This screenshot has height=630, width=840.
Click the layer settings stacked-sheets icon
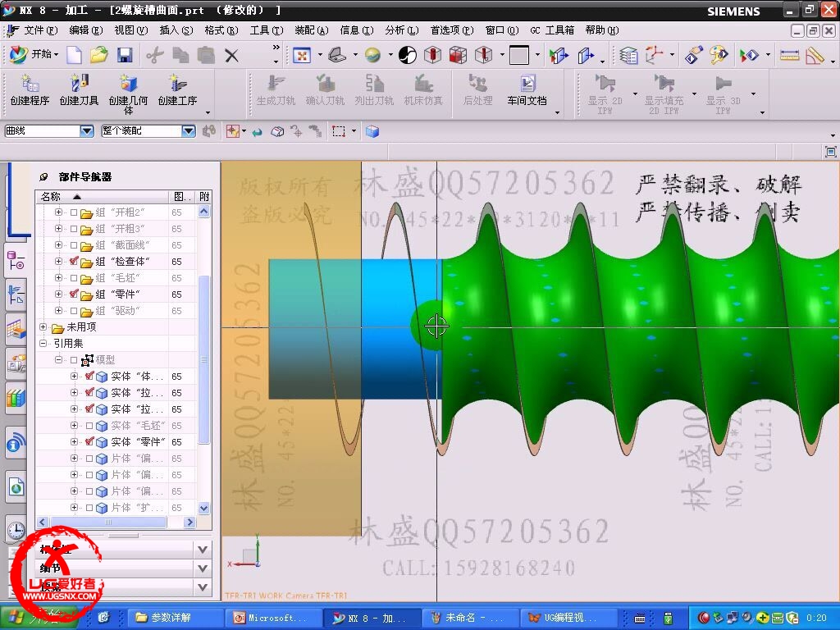628,55
